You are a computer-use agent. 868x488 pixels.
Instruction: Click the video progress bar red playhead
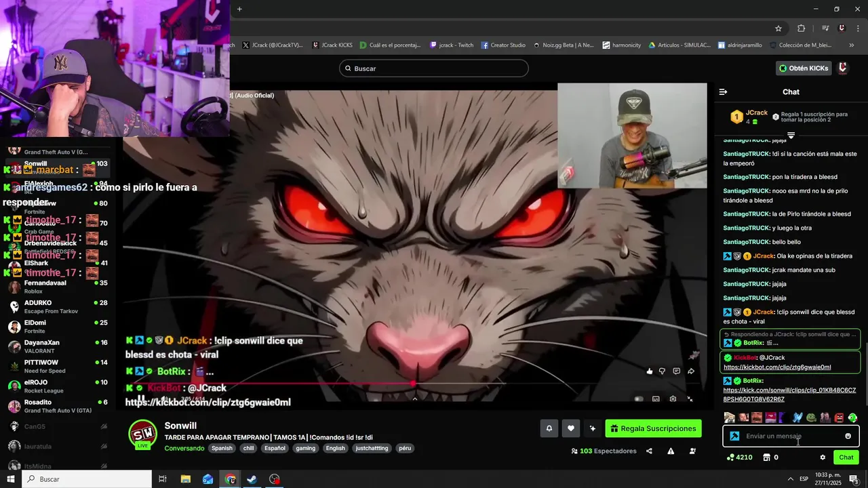pos(413,384)
